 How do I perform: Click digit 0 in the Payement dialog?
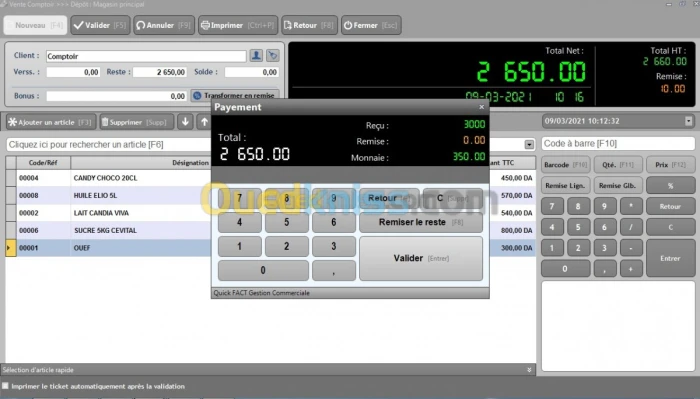coord(263,270)
